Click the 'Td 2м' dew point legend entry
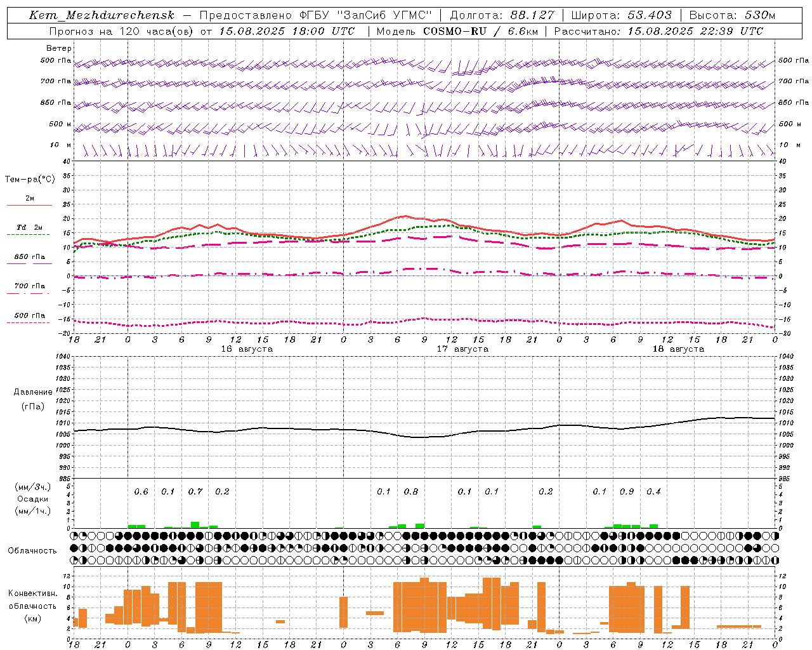 pyautogui.click(x=29, y=227)
